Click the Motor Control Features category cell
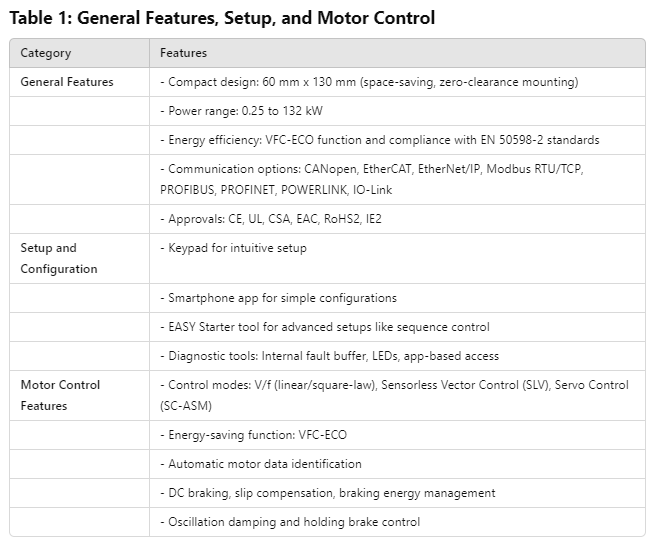The width and height of the screenshot is (656, 553). (x=60, y=395)
